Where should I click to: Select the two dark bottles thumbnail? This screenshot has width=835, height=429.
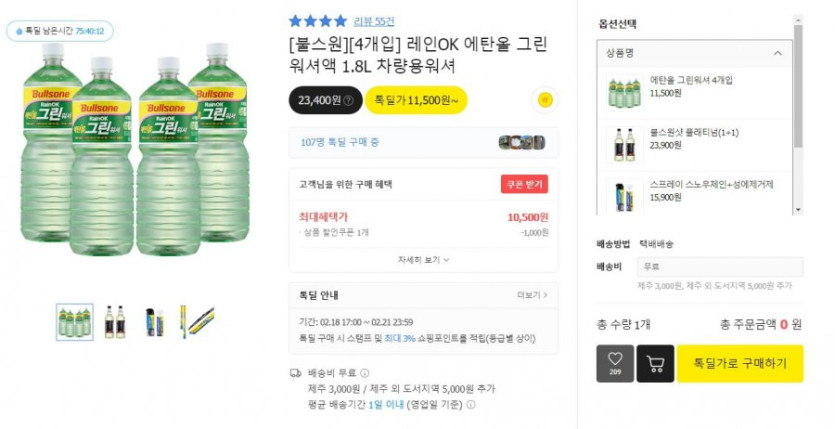(115, 321)
